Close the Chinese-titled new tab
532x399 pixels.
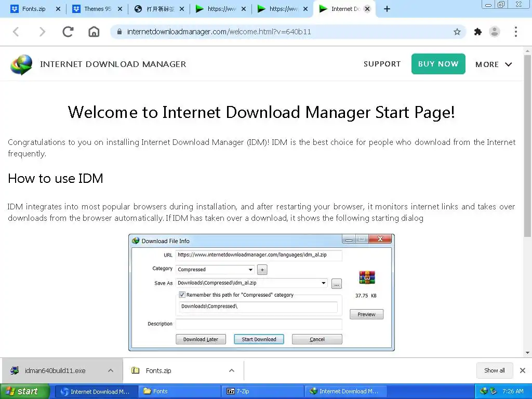point(182,9)
